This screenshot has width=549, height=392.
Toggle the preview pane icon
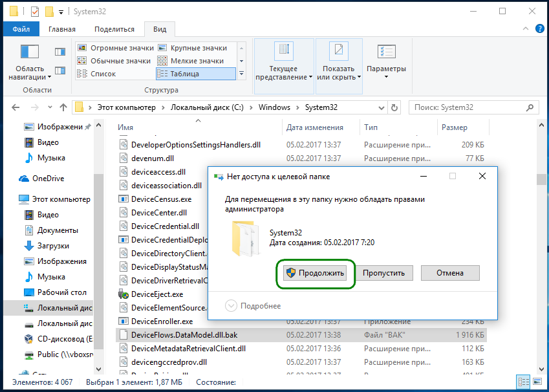(60, 52)
